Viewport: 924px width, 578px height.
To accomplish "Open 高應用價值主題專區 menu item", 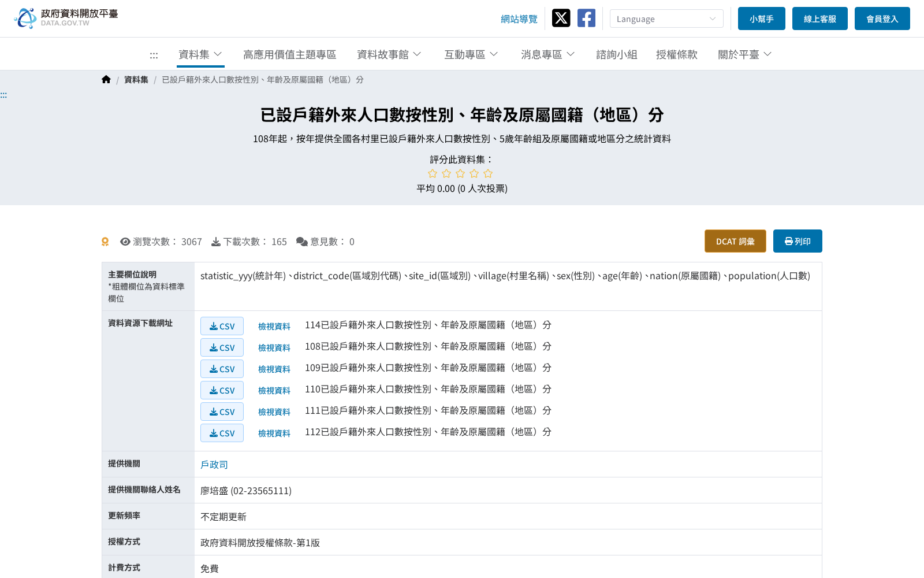I will pyautogui.click(x=289, y=54).
